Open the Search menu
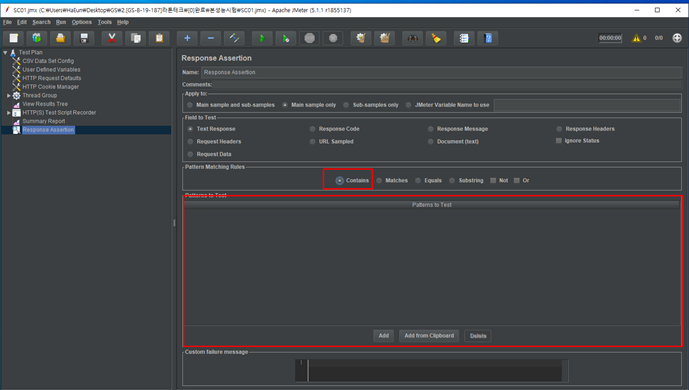Screen dimensions: 689x390 coord(41,22)
